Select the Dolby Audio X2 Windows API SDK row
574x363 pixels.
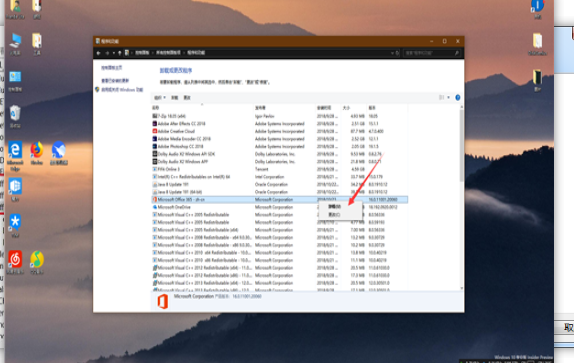tap(280, 154)
